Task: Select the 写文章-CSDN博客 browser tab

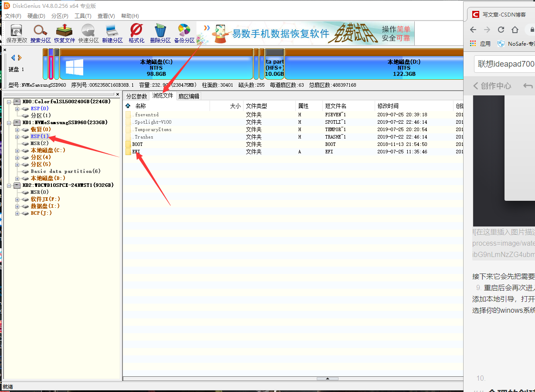Action: point(501,14)
